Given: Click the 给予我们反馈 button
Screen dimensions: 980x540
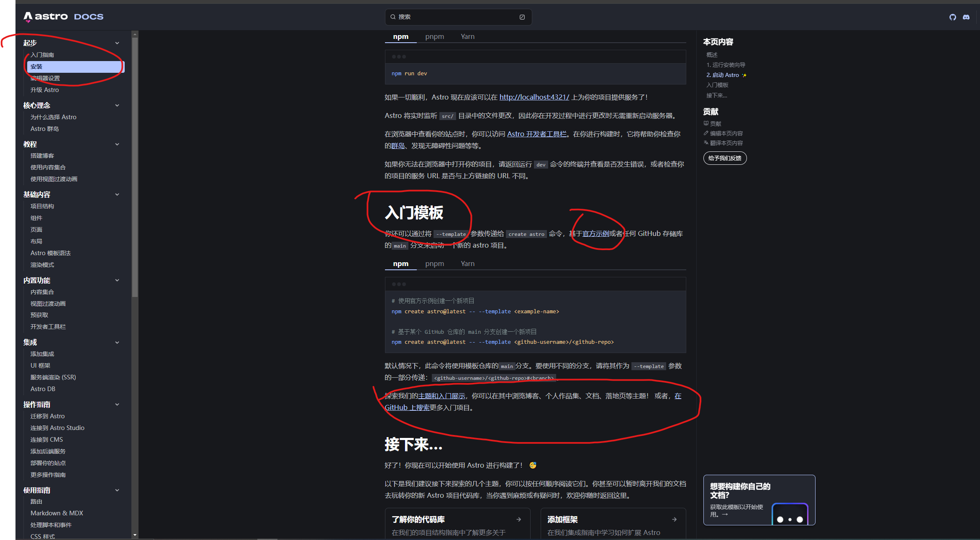Looking at the screenshot, I should pyautogui.click(x=725, y=158).
